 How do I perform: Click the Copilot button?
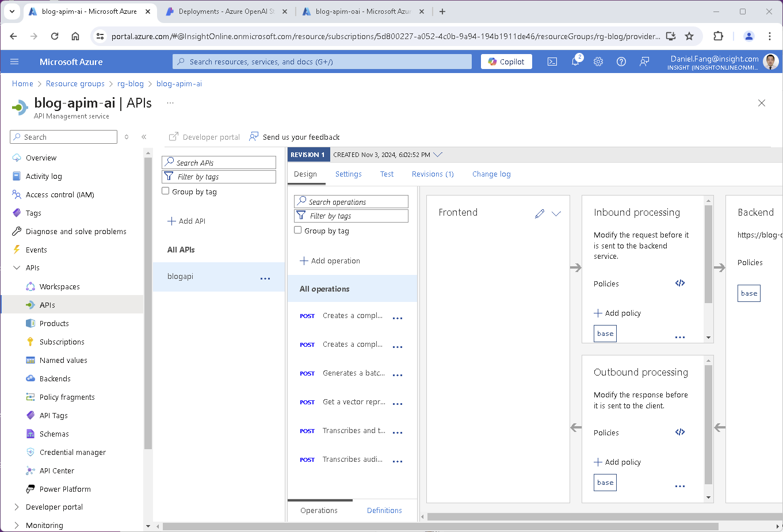click(x=506, y=62)
